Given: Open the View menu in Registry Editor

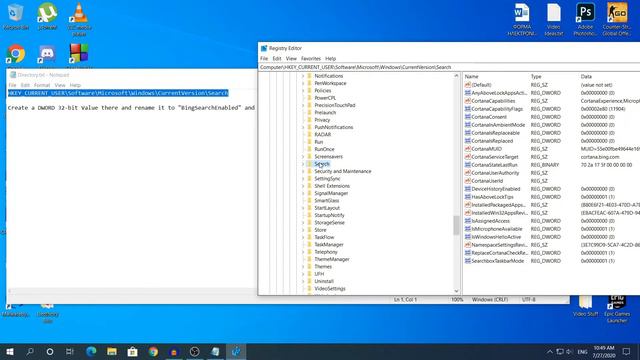Looking at the screenshot, I should click(x=291, y=59).
